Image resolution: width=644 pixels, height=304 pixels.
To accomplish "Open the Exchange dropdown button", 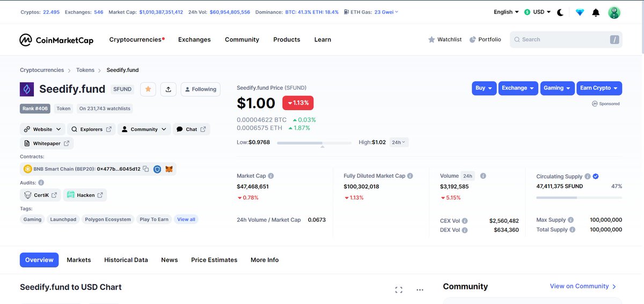I will [518, 88].
